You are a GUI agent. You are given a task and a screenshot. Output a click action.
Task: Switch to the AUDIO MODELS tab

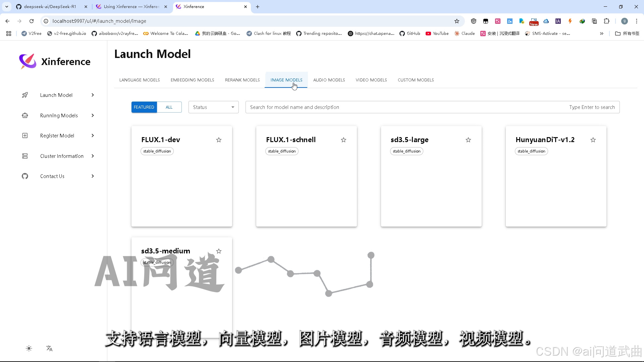coord(329,80)
